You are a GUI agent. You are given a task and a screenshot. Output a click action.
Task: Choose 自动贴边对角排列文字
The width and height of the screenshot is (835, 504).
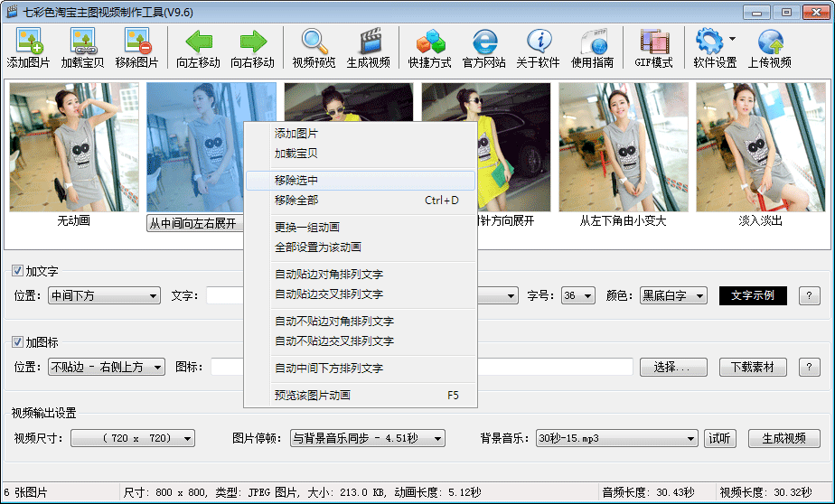(x=361, y=274)
